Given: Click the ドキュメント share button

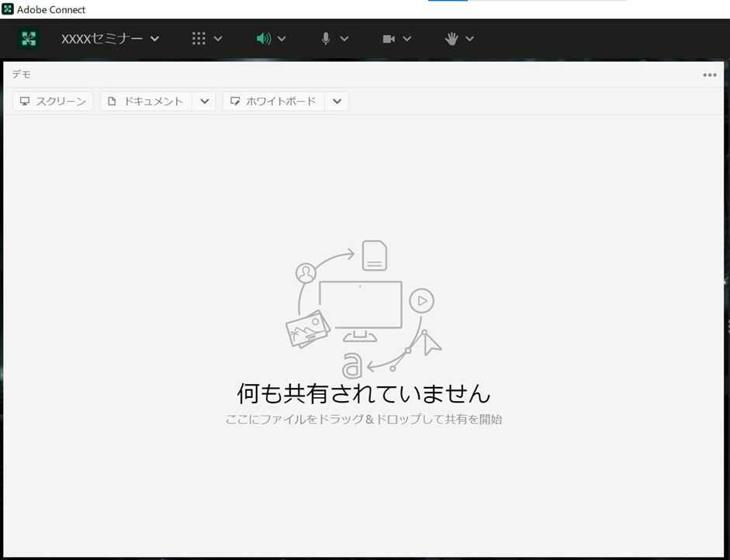Looking at the screenshot, I should (x=146, y=101).
